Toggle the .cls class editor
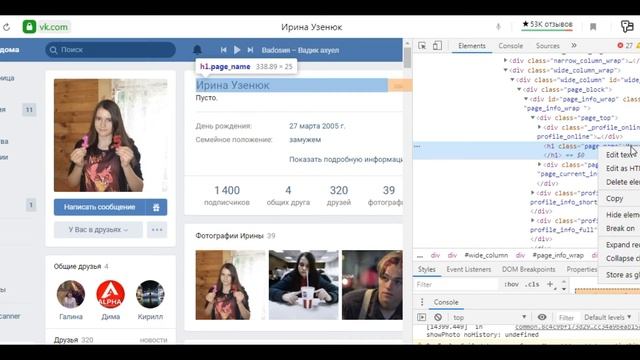Image resolution: width=640 pixels, height=360 pixels. click(532, 284)
